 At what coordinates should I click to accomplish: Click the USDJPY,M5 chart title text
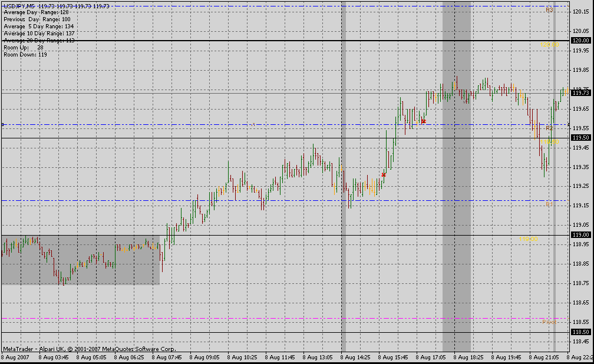pyautogui.click(x=19, y=5)
